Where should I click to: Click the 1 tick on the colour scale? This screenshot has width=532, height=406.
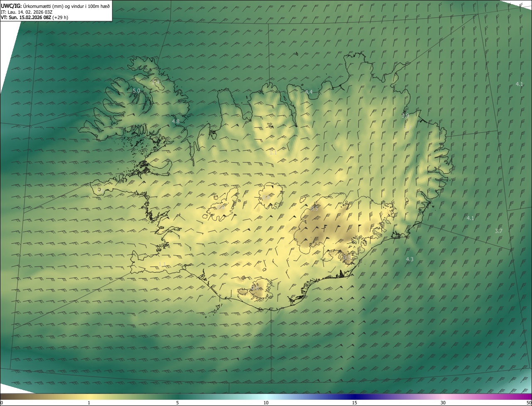click(89, 403)
